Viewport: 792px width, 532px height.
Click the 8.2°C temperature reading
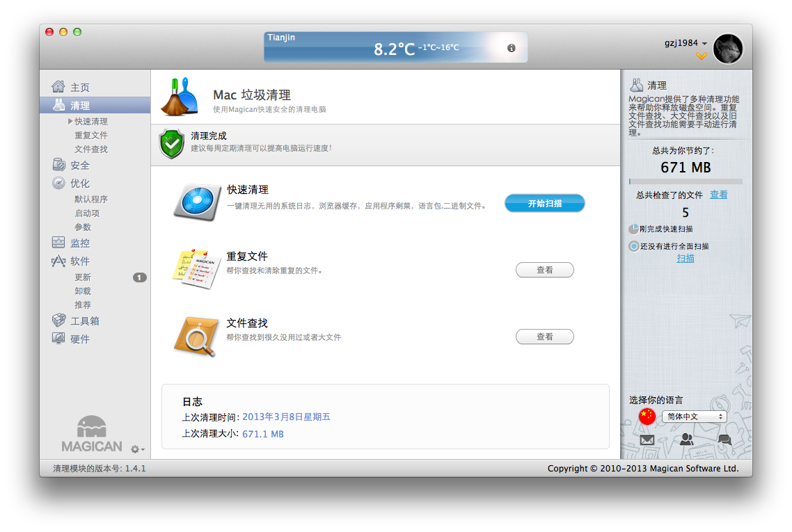click(394, 49)
